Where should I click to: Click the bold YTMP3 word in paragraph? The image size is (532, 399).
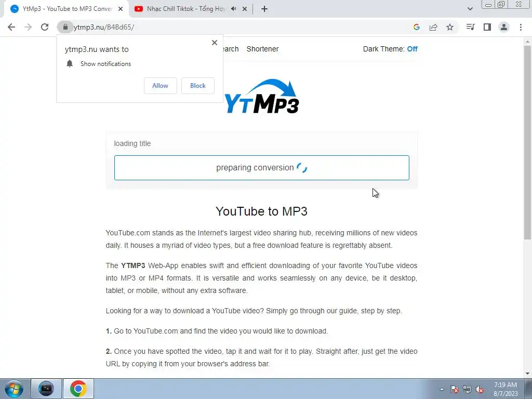pos(133,265)
